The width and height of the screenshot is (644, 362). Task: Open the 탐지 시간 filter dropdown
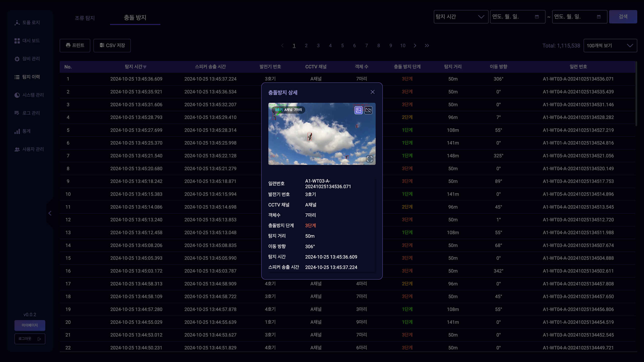click(461, 17)
